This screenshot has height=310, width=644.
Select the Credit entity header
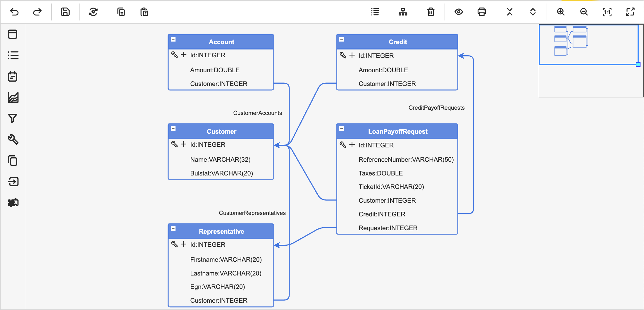[x=398, y=42]
